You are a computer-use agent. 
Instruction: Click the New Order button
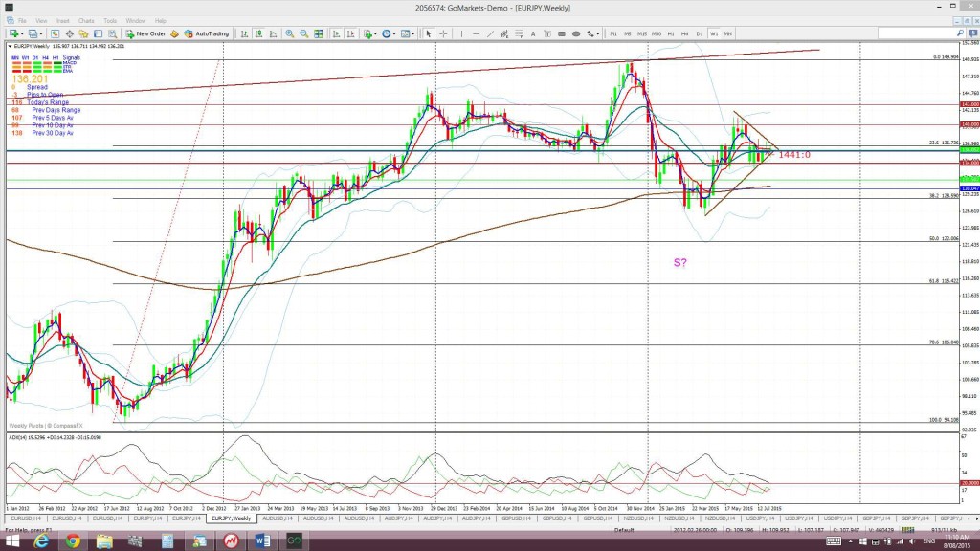pyautogui.click(x=146, y=33)
